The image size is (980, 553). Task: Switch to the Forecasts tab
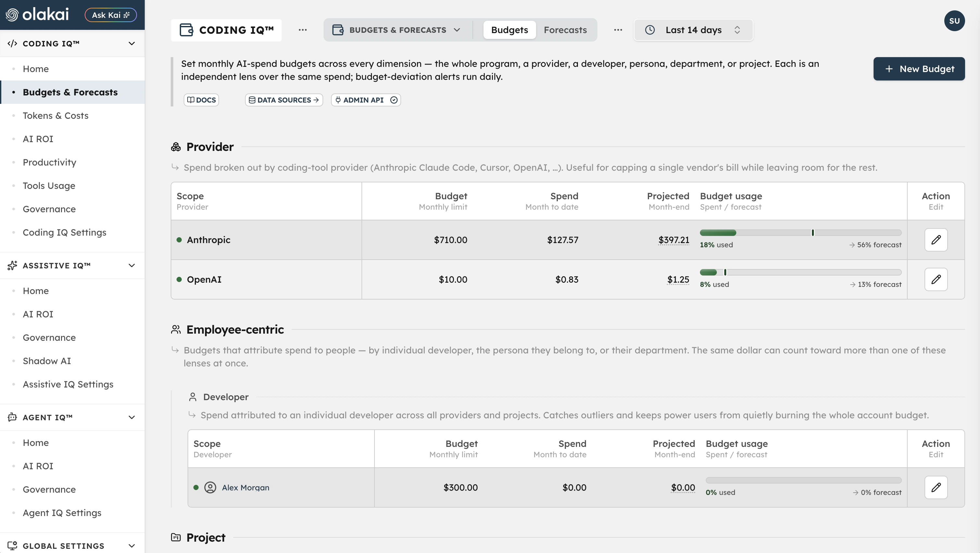tap(565, 30)
